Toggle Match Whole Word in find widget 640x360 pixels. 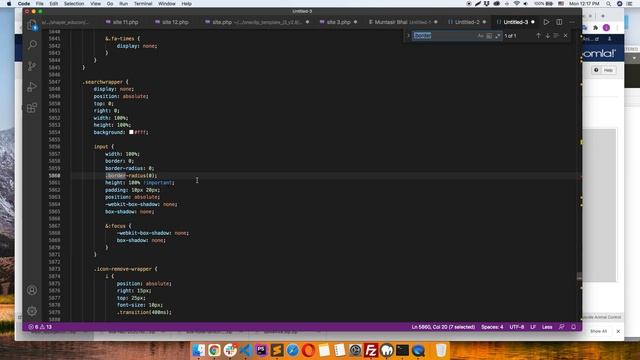489,36
